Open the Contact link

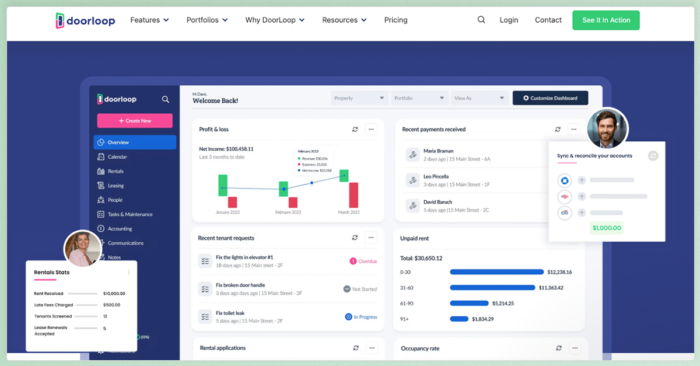548,20
